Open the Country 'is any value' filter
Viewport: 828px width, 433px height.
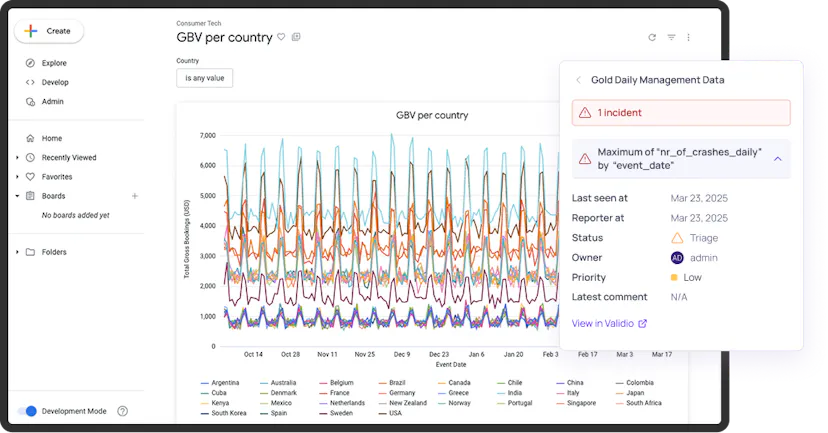click(204, 78)
